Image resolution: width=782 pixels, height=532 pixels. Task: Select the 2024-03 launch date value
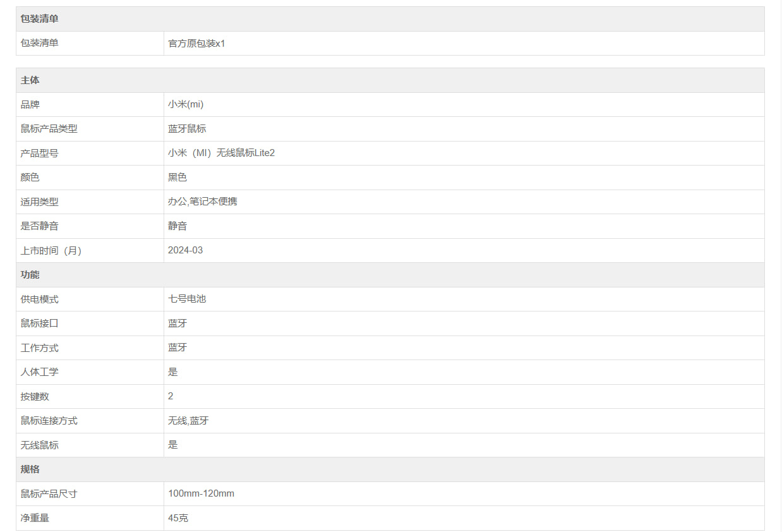pyautogui.click(x=186, y=250)
